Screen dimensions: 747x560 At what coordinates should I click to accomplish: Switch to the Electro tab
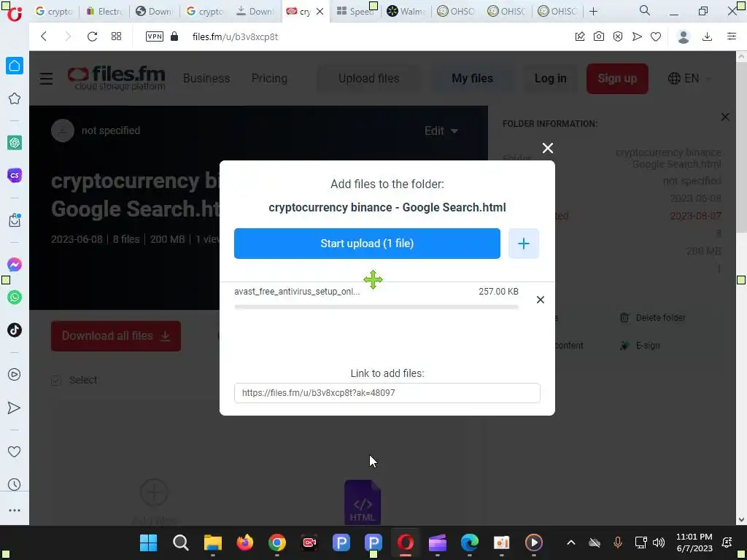tap(104, 12)
